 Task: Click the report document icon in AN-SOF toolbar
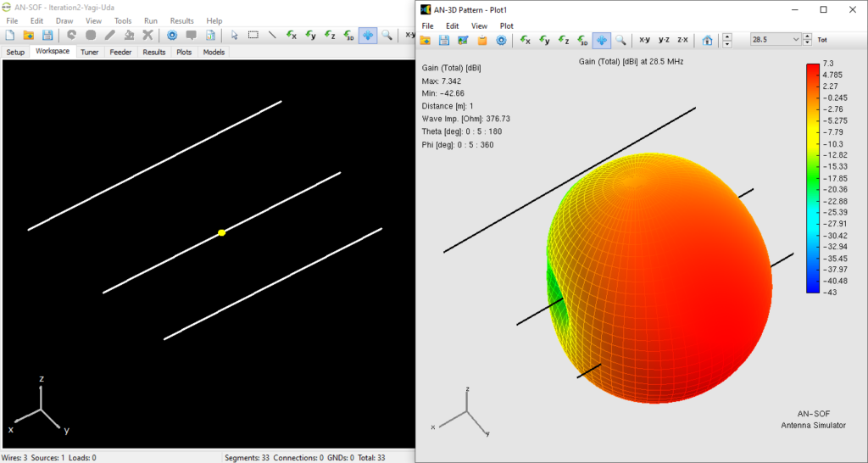(210, 36)
